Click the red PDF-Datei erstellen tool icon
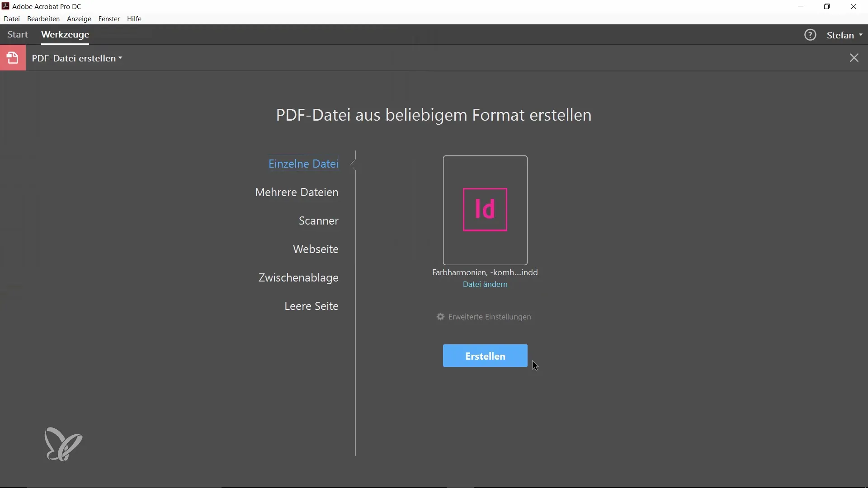868x488 pixels. pyautogui.click(x=13, y=58)
